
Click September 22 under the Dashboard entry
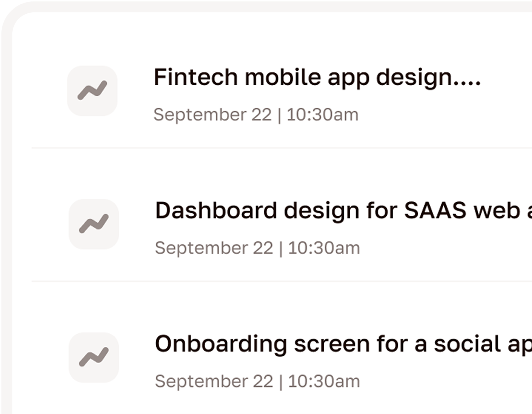[x=214, y=248]
